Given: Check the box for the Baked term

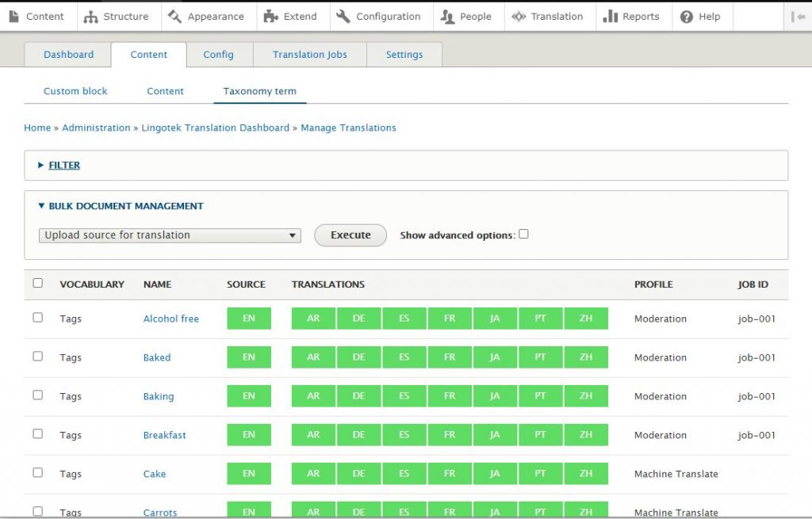Looking at the screenshot, I should click(x=38, y=357).
